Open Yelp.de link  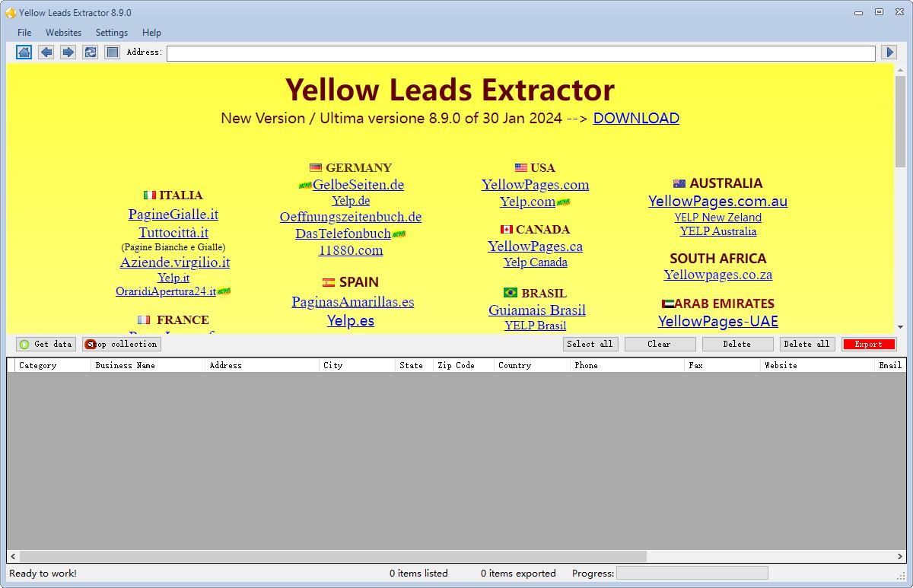coord(351,201)
